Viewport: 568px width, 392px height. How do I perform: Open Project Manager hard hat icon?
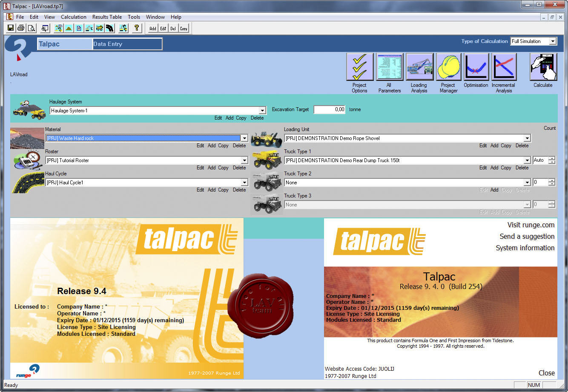(449, 67)
